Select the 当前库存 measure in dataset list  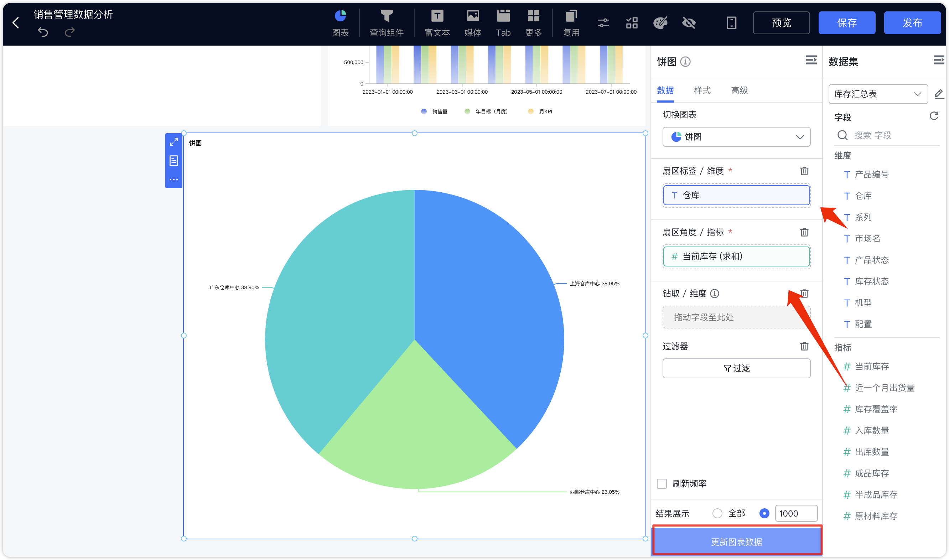(x=871, y=367)
